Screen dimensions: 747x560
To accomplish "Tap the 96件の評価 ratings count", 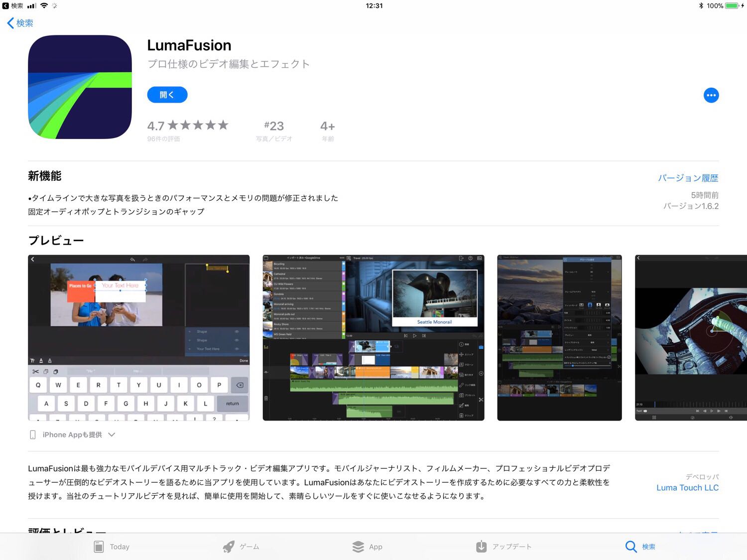I will [x=163, y=139].
